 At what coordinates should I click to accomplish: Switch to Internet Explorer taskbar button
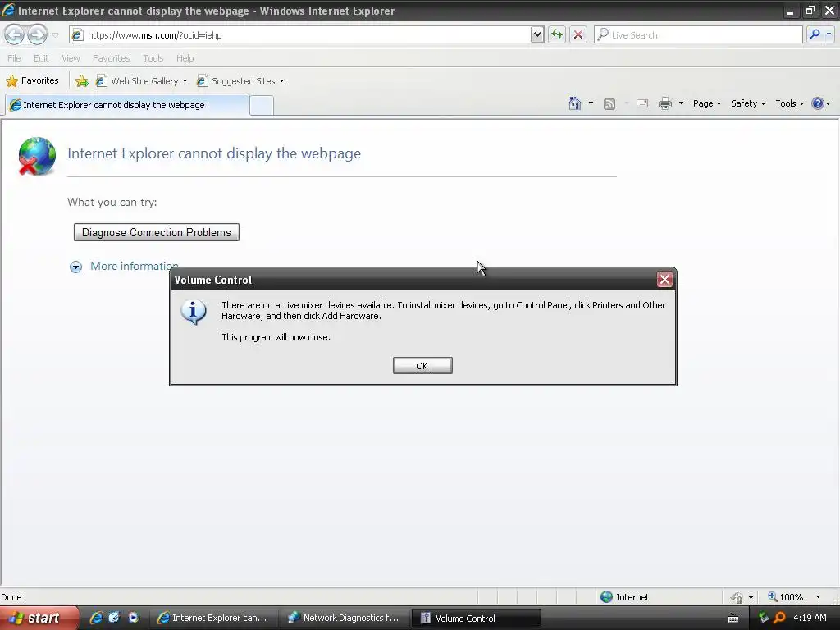click(215, 618)
